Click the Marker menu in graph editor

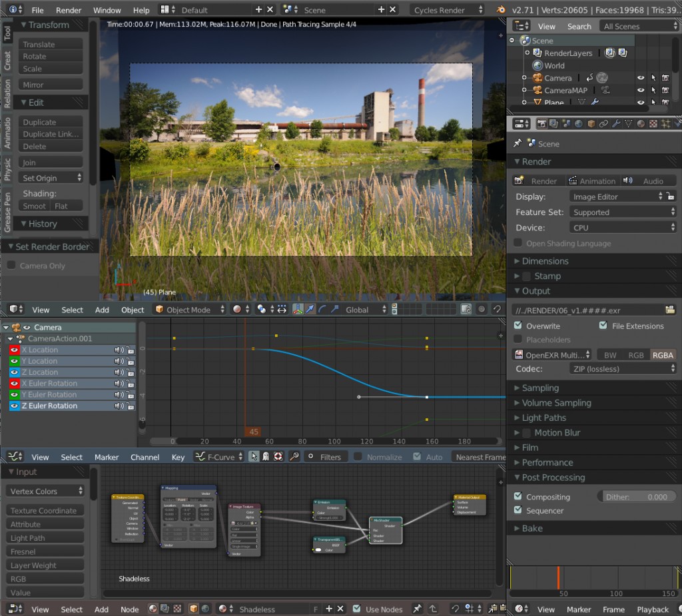coord(106,457)
